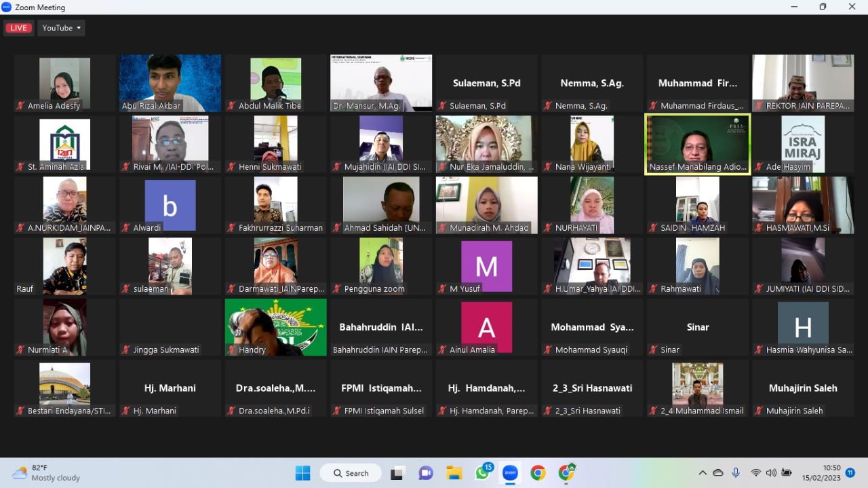The image size is (868, 488).
Task: Open Google Chrome from the taskbar
Action: coord(538,473)
